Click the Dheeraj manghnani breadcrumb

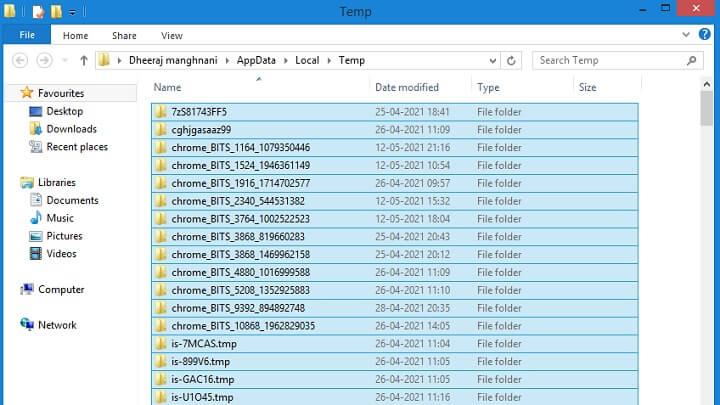click(x=173, y=60)
